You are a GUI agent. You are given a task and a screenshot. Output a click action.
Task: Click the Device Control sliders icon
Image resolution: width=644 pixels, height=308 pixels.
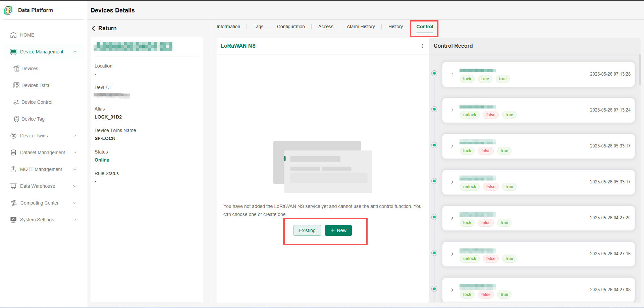point(16,102)
